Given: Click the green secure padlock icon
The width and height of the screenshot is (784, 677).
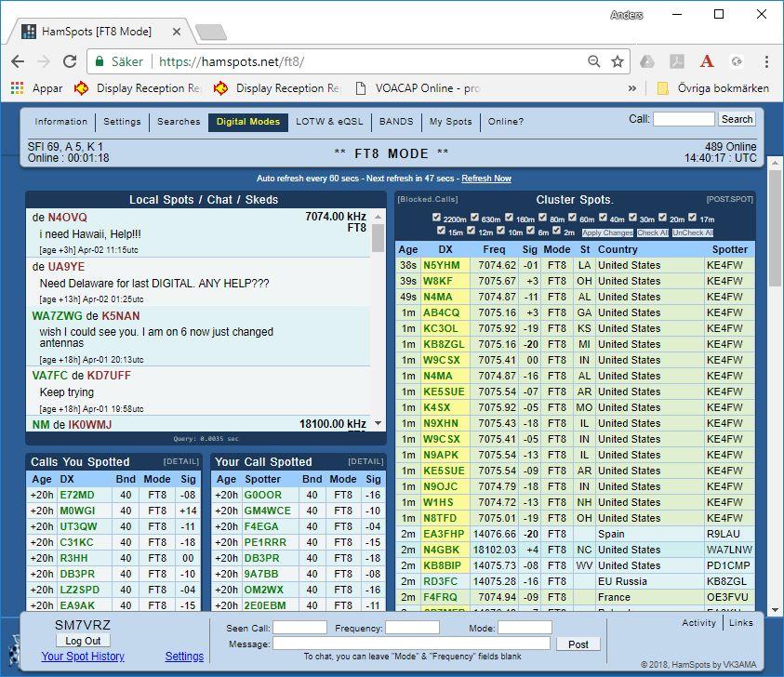Looking at the screenshot, I should click(x=100, y=61).
